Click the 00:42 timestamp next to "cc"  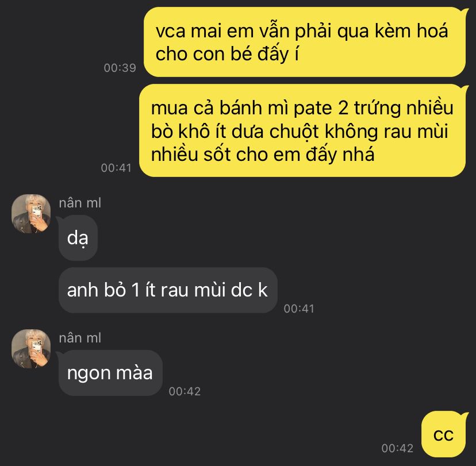click(x=397, y=448)
